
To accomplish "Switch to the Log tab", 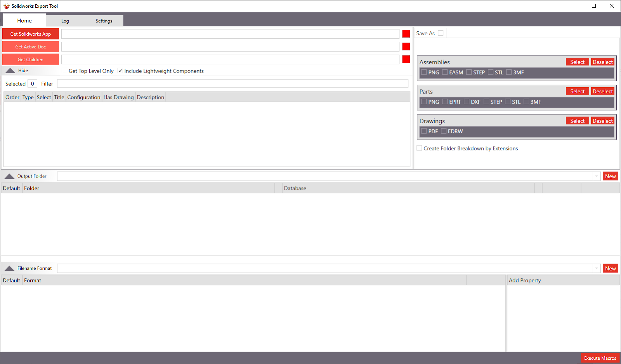I will click(x=65, y=21).
